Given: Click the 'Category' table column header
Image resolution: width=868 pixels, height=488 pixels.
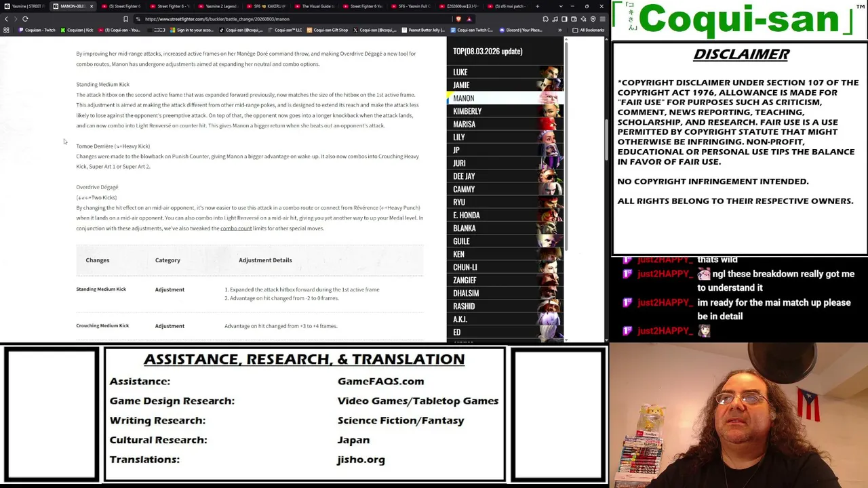Looking at the screenshot, I should (167, 260).
